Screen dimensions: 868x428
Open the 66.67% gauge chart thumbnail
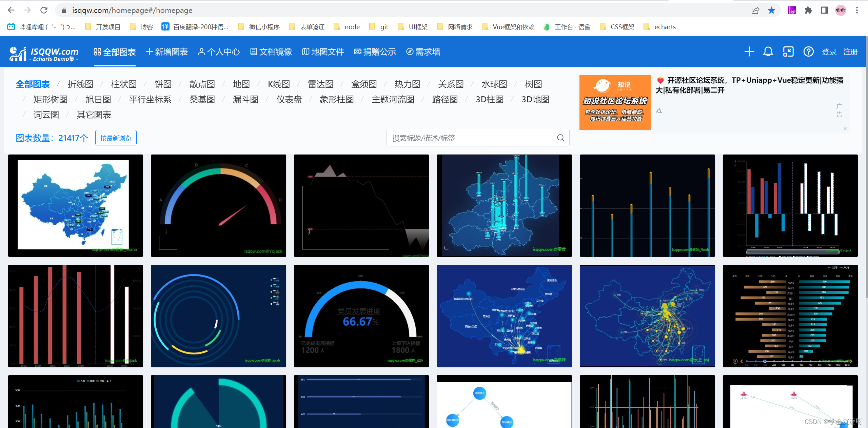coord(361,316)
